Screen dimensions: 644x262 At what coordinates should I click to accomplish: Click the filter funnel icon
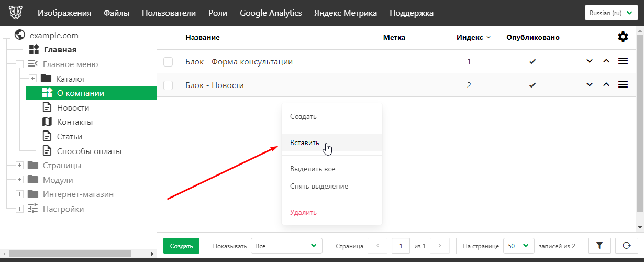(599, 245)
